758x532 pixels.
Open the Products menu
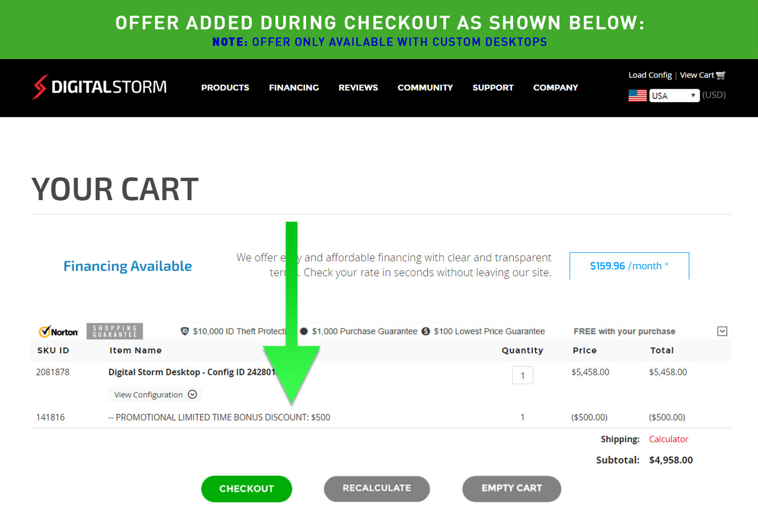(x=225, y=88)
